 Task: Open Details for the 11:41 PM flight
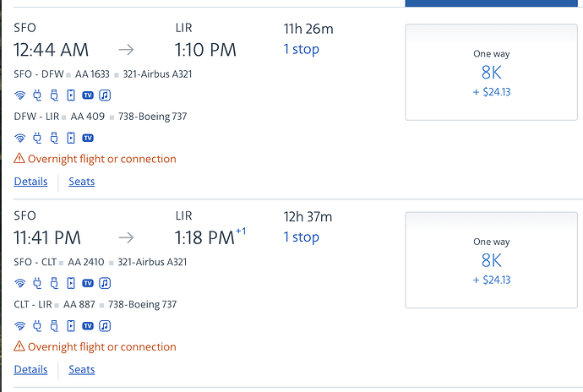(30, 369)
